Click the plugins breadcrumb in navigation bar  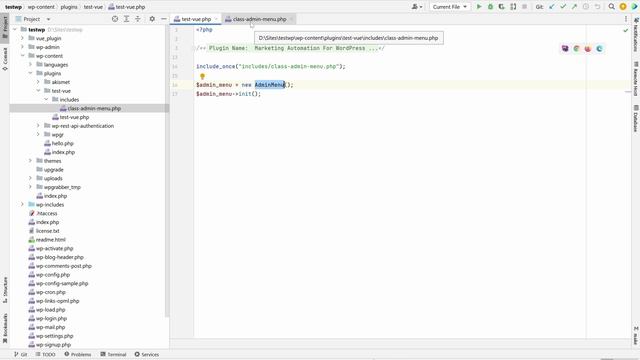coord(69,7)
